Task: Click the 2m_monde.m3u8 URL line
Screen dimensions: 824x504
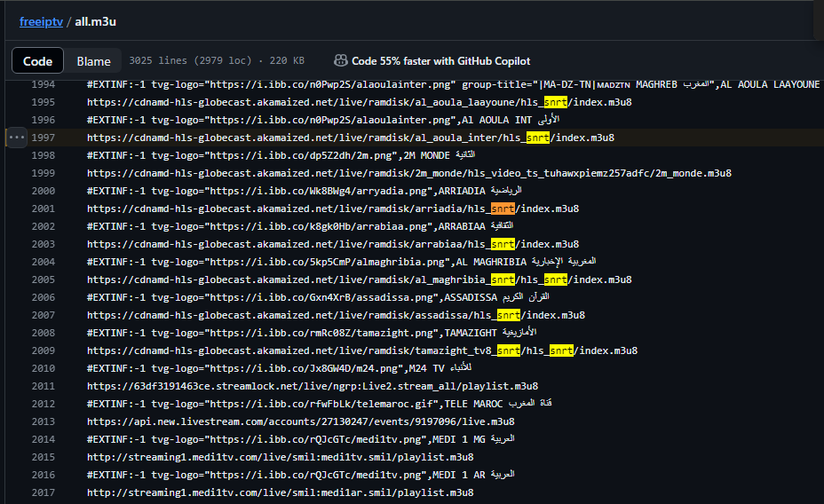Action: [x=409, y=173]
